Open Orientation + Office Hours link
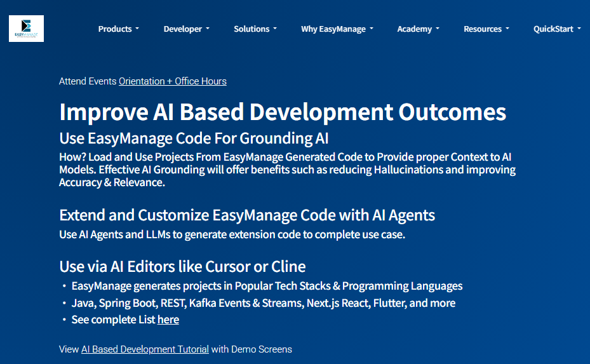The image size is (590, 364). [173, 81]
